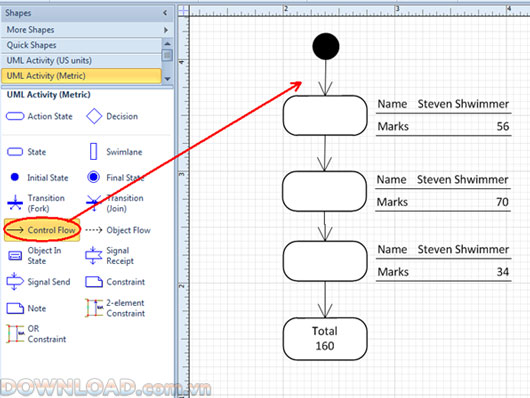The width and height of the screenshot is (530, 398).
Task: Select the Decision diamond shape
Action: point(112,116)
